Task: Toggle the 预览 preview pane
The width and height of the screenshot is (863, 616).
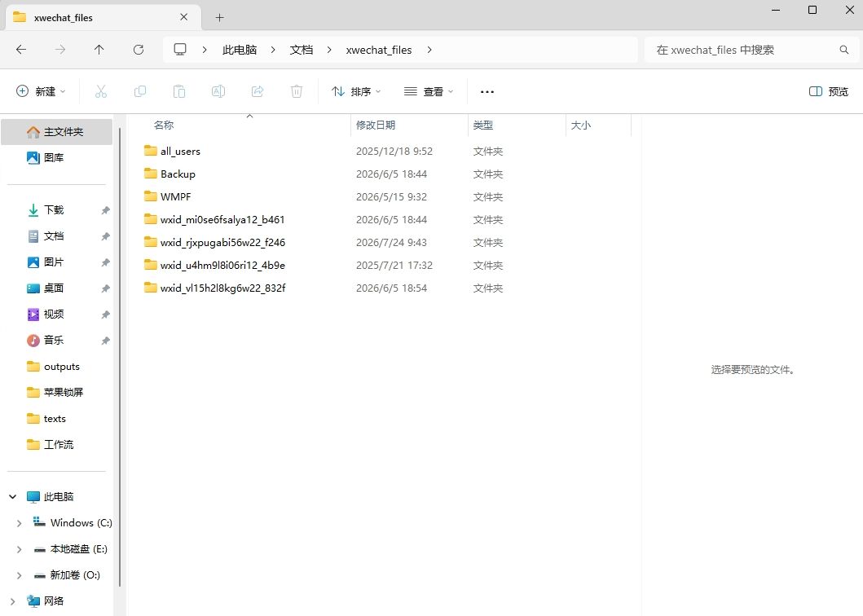Action: point(828,91)
